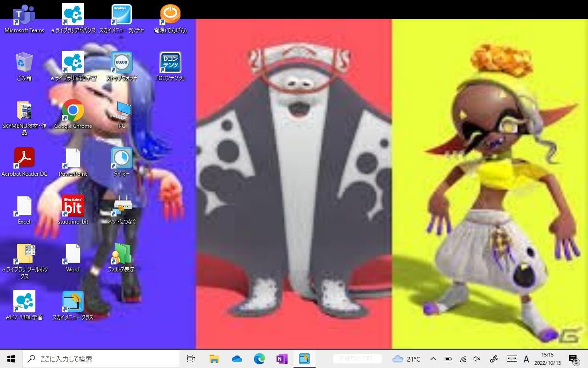Unmute the speaker volume icon in tray
This screenshot has height=368, width=588.
pos(477,359)
